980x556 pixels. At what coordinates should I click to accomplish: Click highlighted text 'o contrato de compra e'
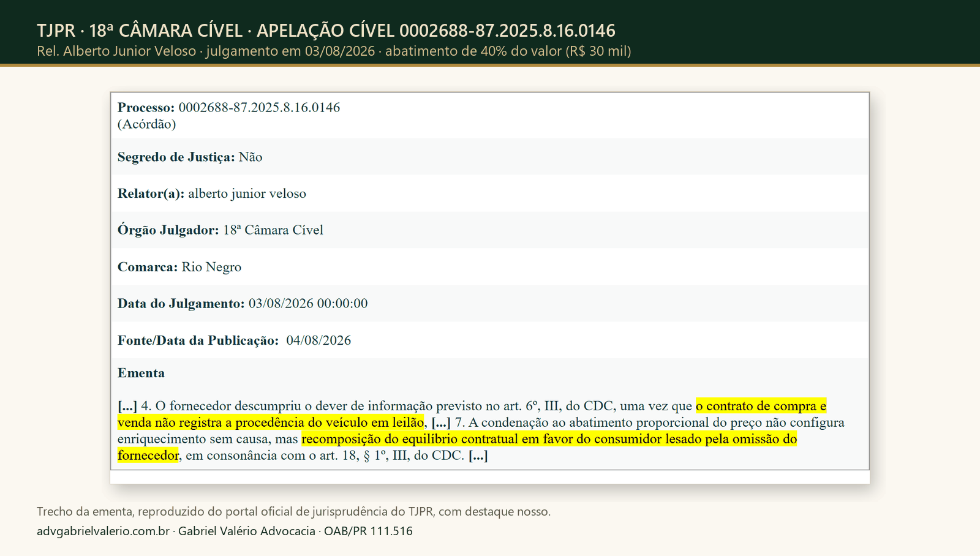pyautogui.click(x=761, y=406)
